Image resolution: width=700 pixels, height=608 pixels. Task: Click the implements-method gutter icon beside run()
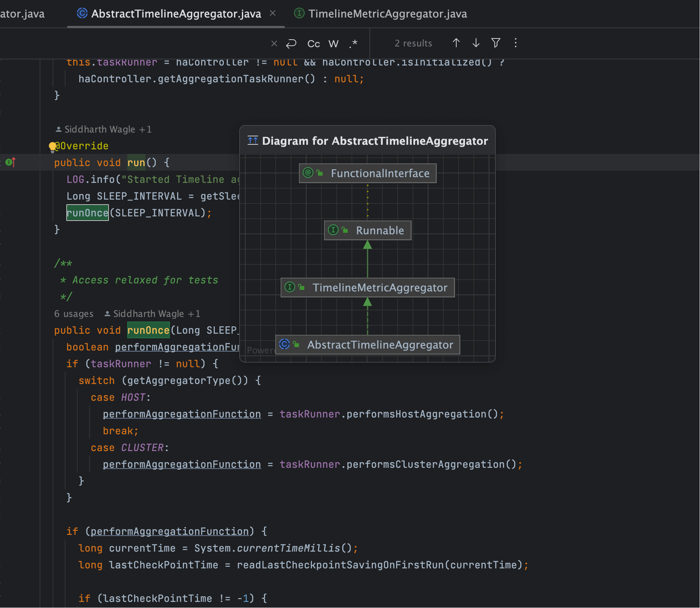[x=10, y=162]
